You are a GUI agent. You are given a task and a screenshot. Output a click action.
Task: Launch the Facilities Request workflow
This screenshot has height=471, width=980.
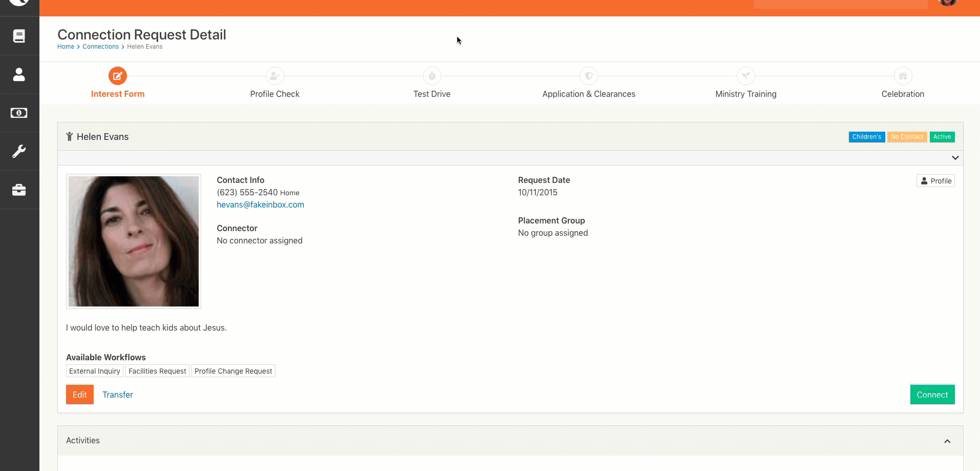[157, 371]
